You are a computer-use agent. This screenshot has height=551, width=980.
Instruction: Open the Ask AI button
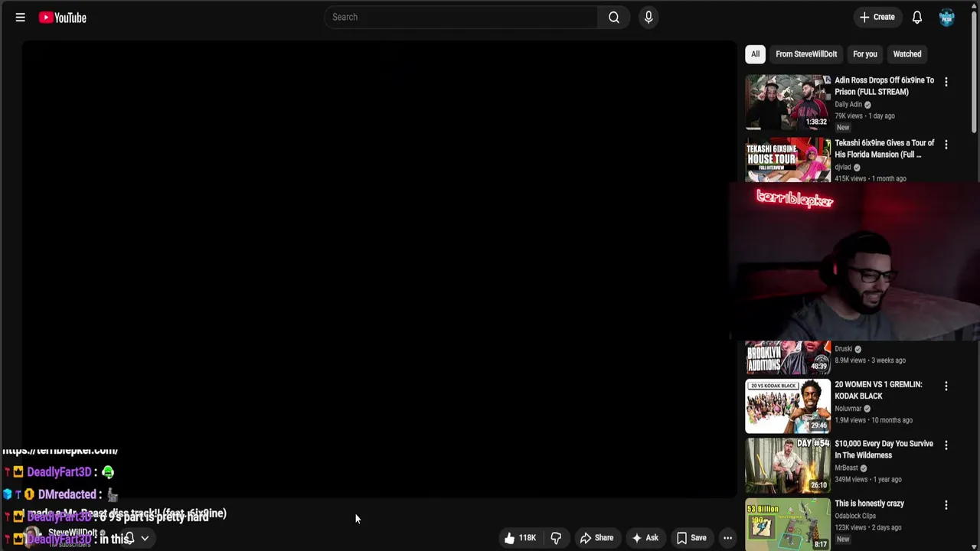point(645,538)
